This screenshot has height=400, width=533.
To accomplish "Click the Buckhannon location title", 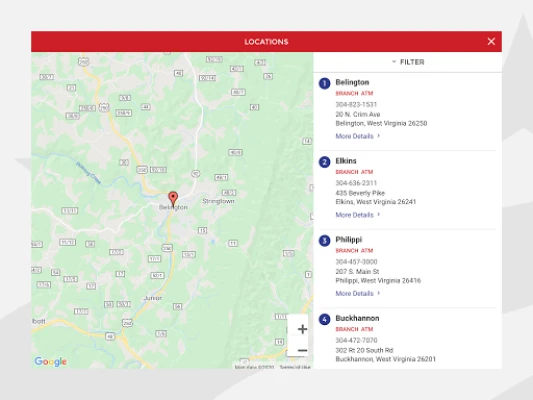I will click(357, 318).
